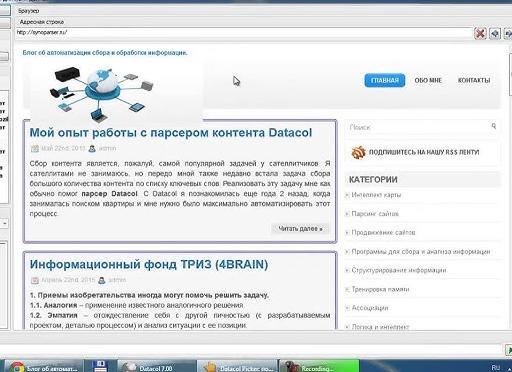This screenshot has height=372, width=512.
Task: Click the back arrow navigation icon
Action: [495, 33]
